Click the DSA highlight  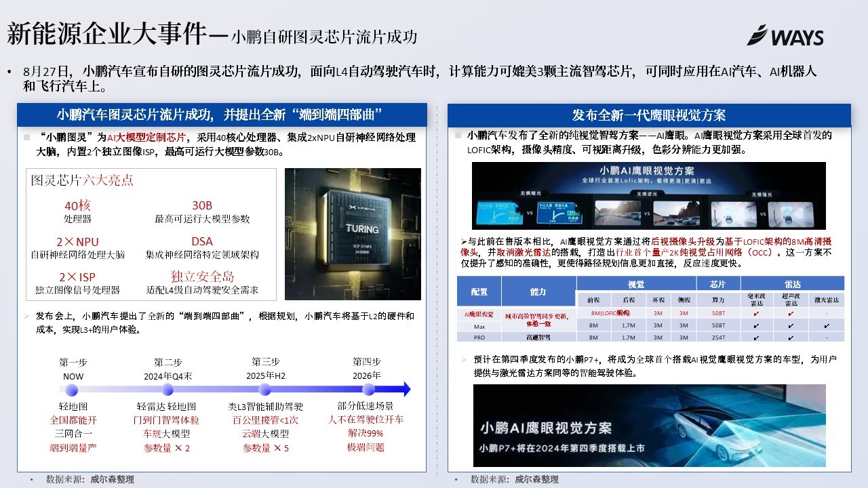(x=202, y=241)
